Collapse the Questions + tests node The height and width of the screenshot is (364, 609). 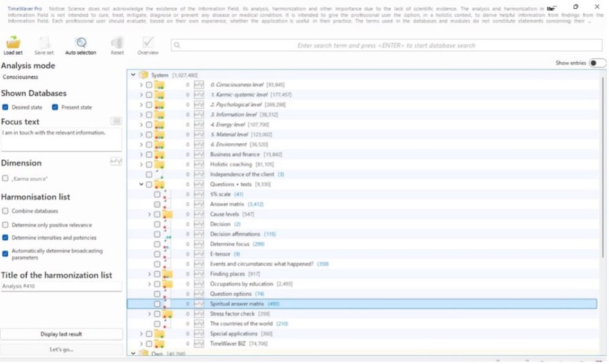[142, 184]
